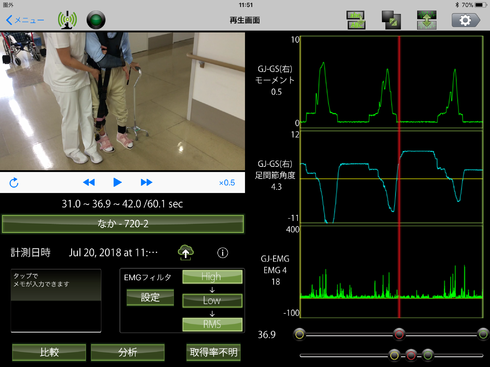
Task: Tap the graph vertical scale arrows icon
Action: tap(427, 20)
